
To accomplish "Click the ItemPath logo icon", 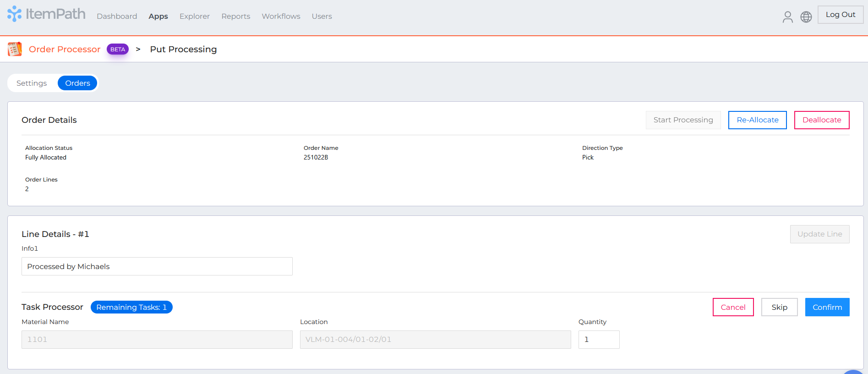I will point(15,14).
